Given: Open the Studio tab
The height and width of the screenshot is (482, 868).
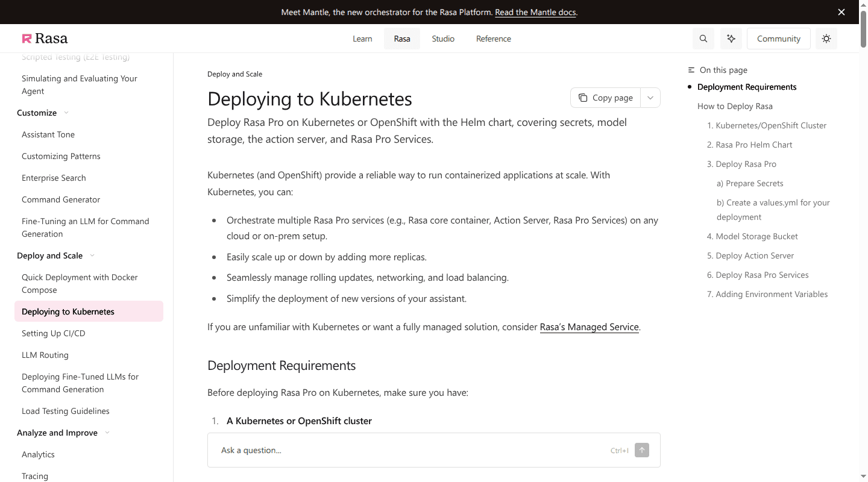Looking at the screenshot, I should pos(443,39).
